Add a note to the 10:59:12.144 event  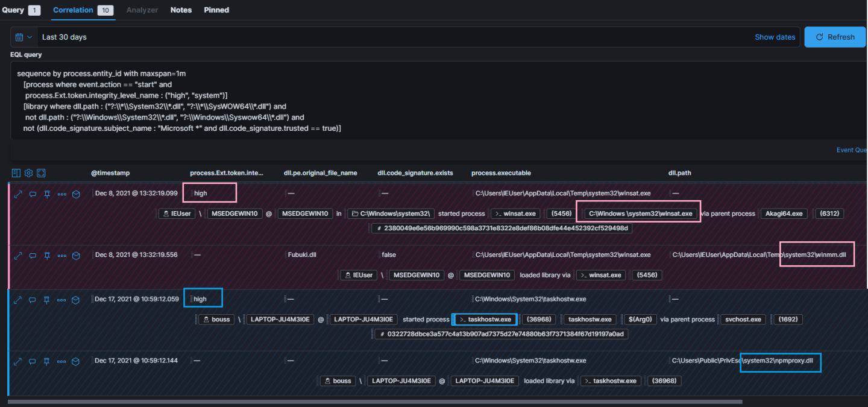33,361
